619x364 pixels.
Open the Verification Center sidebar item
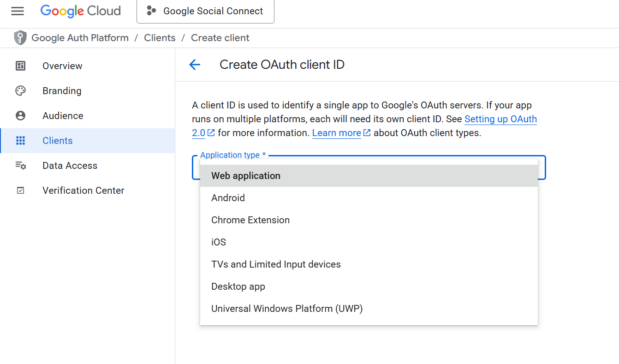coord(87,191)
